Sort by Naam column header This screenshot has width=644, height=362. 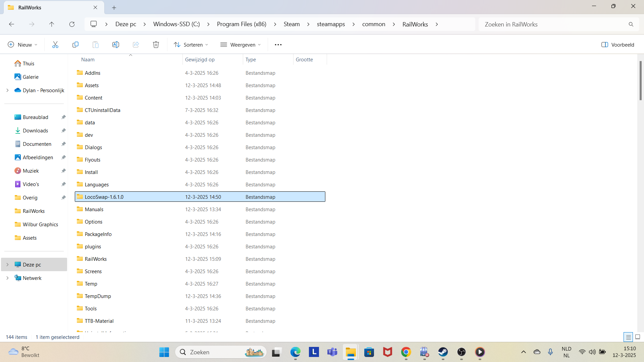click(88, 60)
